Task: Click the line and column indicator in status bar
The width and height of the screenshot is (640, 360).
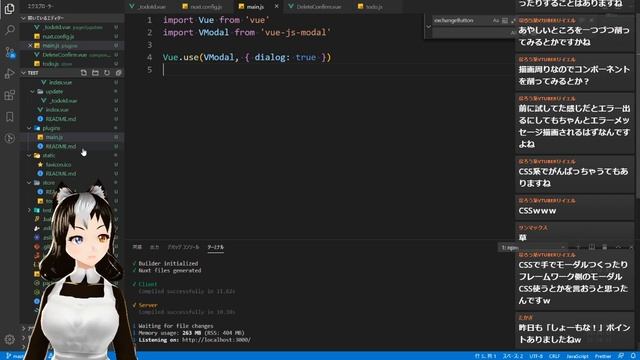Action: pyautogui.click(x=485, y=356)
